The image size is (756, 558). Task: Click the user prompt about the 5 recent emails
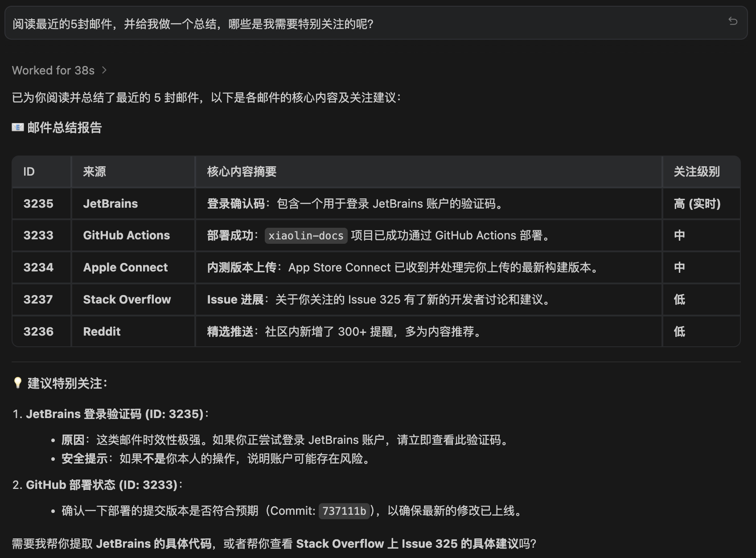point(193,24)
